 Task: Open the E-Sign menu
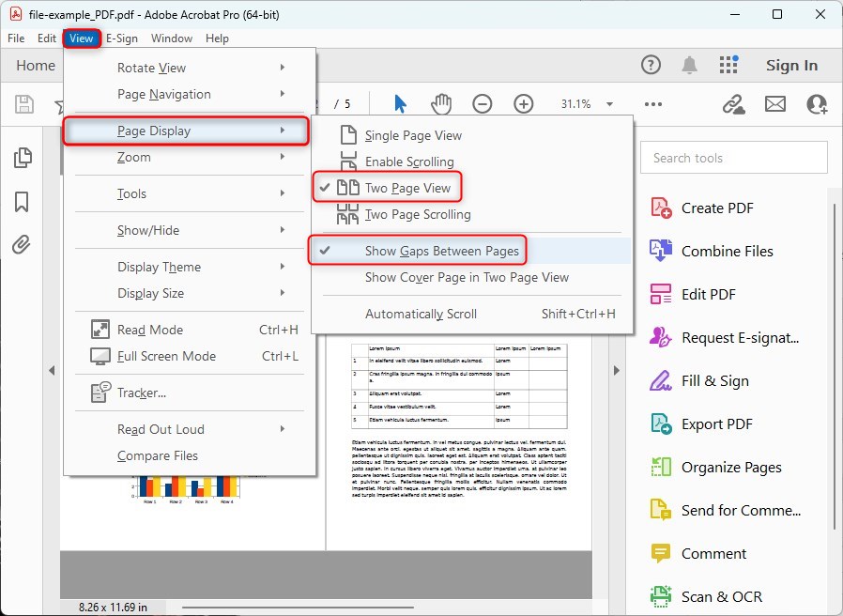[121, 38]
